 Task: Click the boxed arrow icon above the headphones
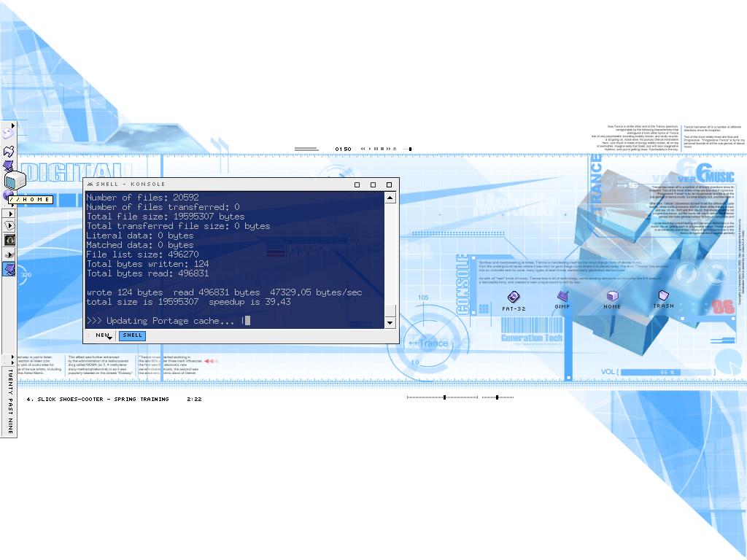click(9, 226)
